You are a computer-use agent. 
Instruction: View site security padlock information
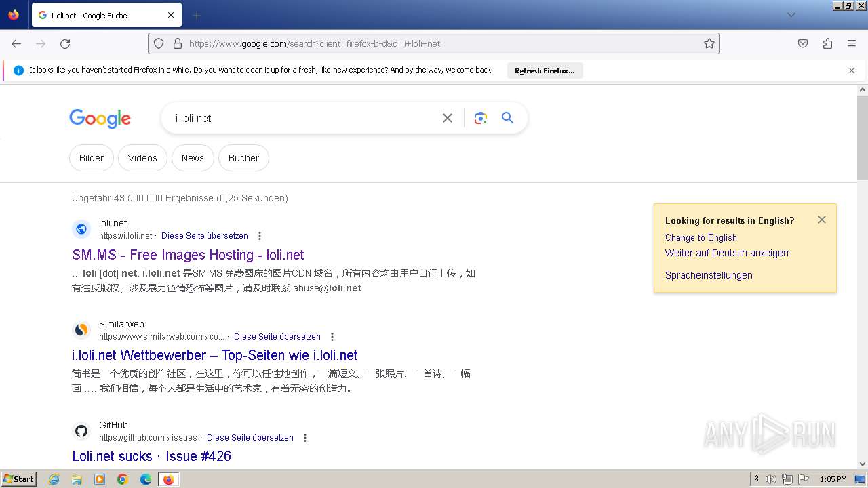[x=178, y=43]
